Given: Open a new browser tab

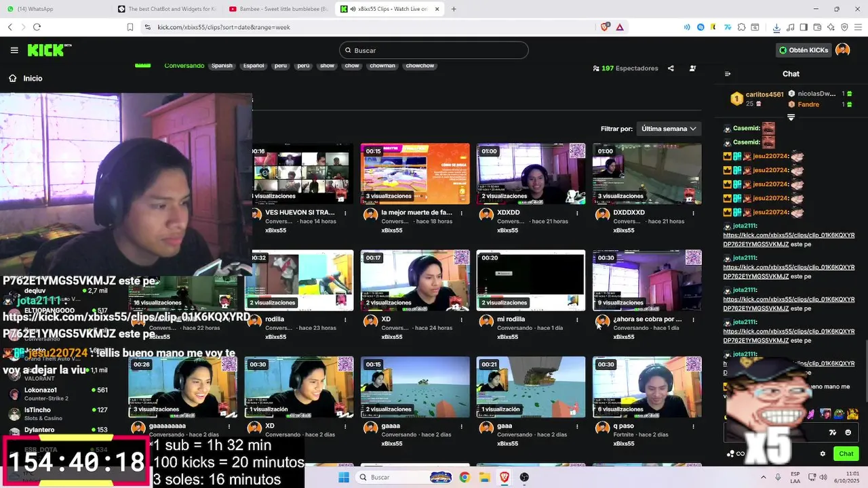Looking at the screenshot, I should (x=454, y=9).
